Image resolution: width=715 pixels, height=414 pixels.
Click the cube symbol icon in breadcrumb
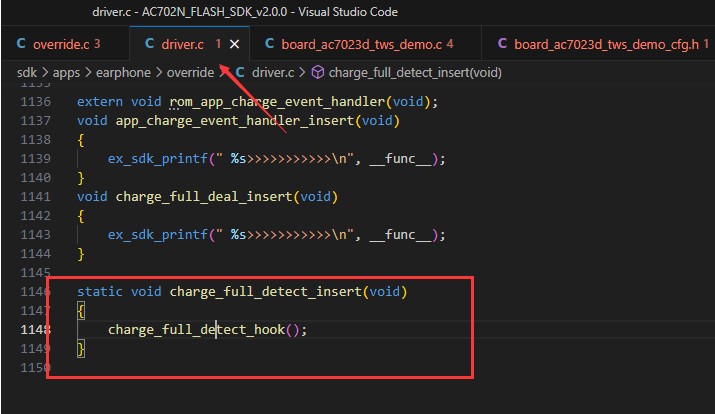[x=317, y=72]
